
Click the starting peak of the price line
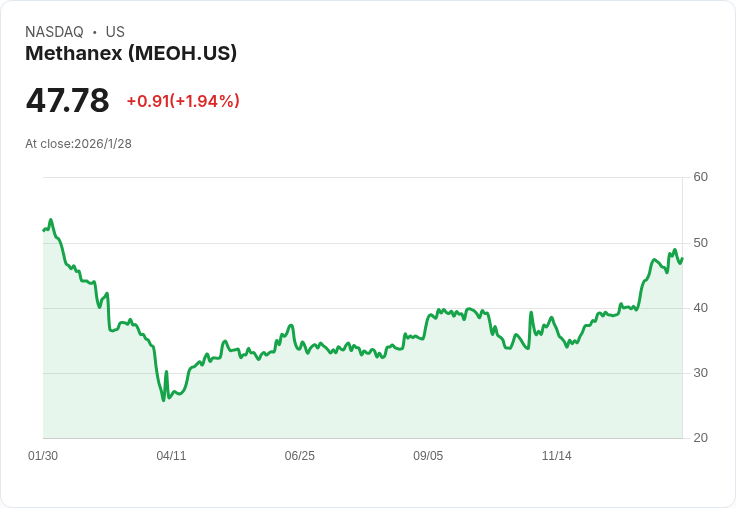pyautogui.click(x=51, y=220)
